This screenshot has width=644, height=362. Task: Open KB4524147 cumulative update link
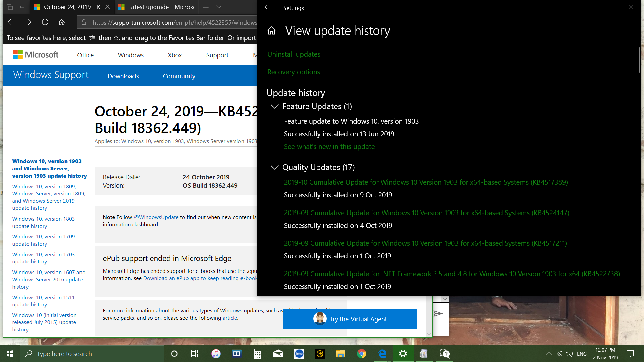pyautogui.click(x=427, y=213)
